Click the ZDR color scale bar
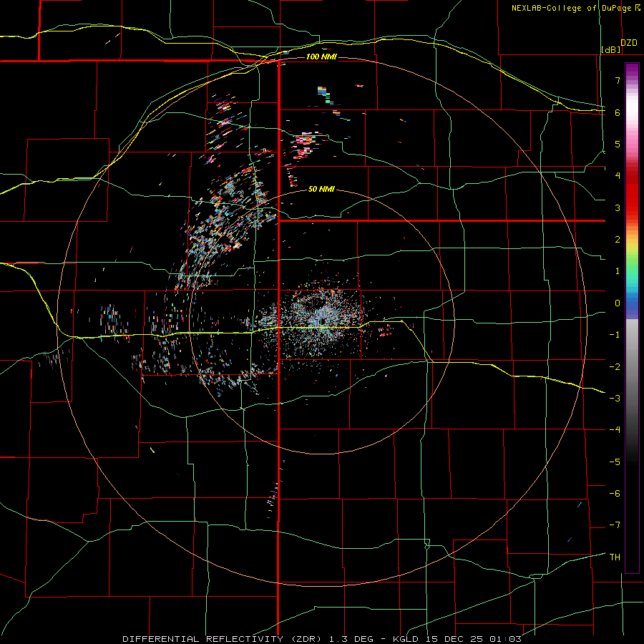 point(632,318)
